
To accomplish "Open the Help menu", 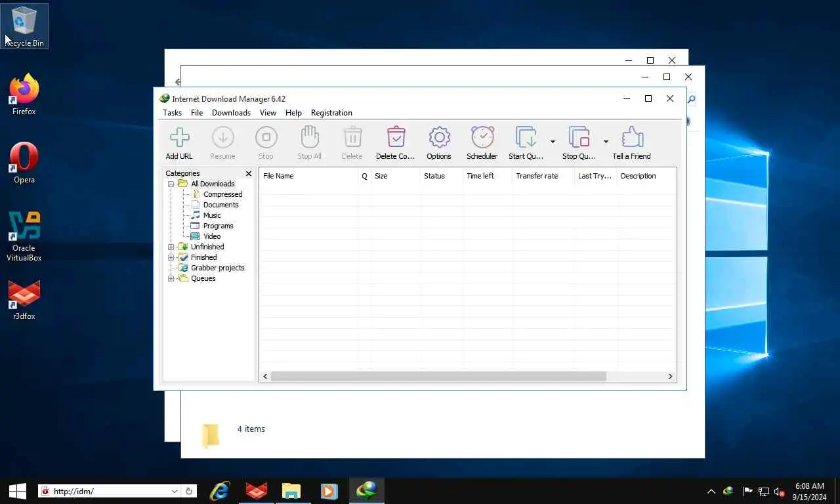I will 293,113.
